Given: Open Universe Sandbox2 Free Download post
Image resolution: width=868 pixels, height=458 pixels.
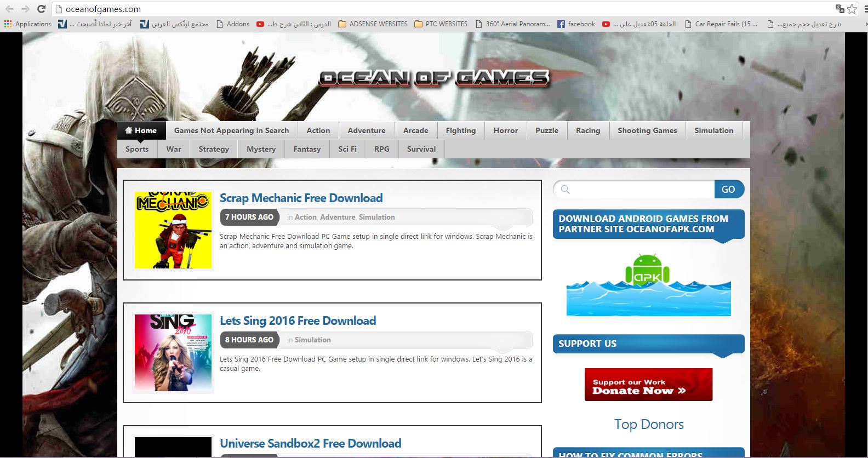Looking at the screenshot, I should pos(311,444).
